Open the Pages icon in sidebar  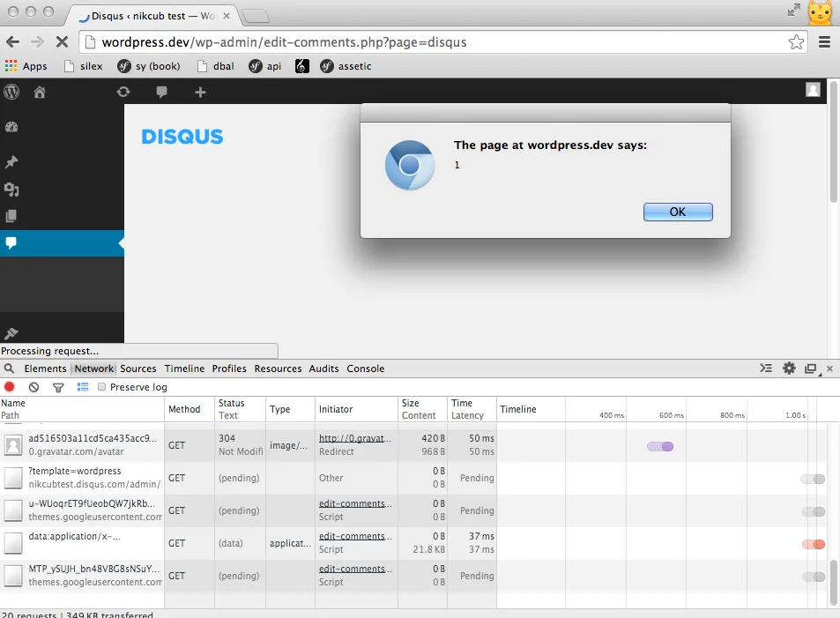click(x=11, y=216)
